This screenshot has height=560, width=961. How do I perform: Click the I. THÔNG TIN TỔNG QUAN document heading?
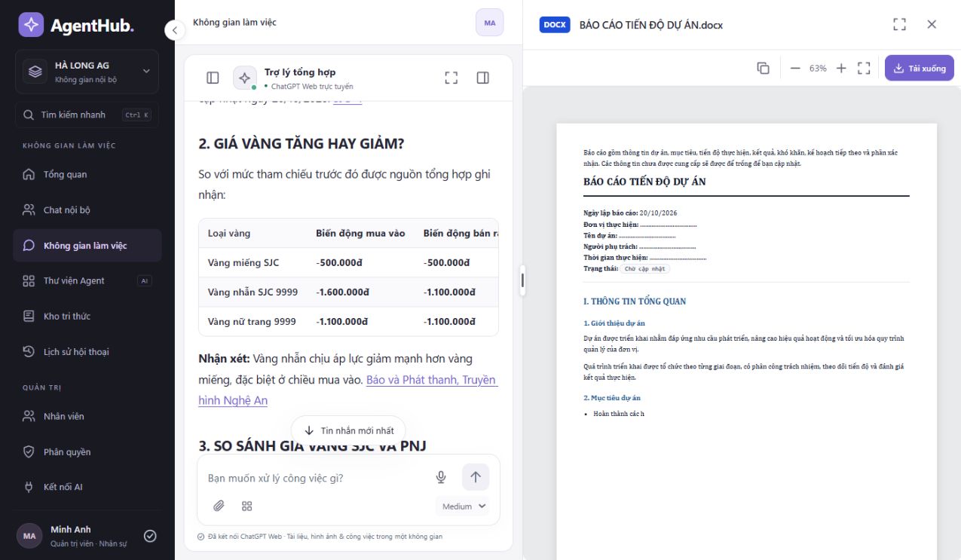coord(635,301)
